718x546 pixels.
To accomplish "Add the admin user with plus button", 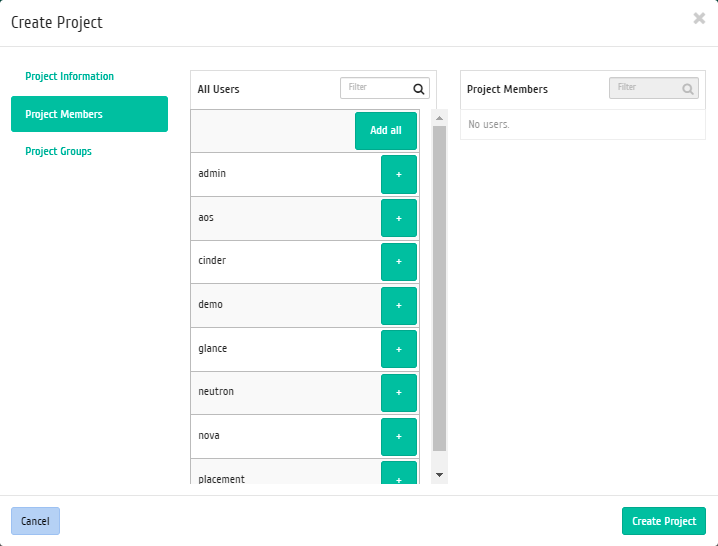I will click(x=399, y=175).
